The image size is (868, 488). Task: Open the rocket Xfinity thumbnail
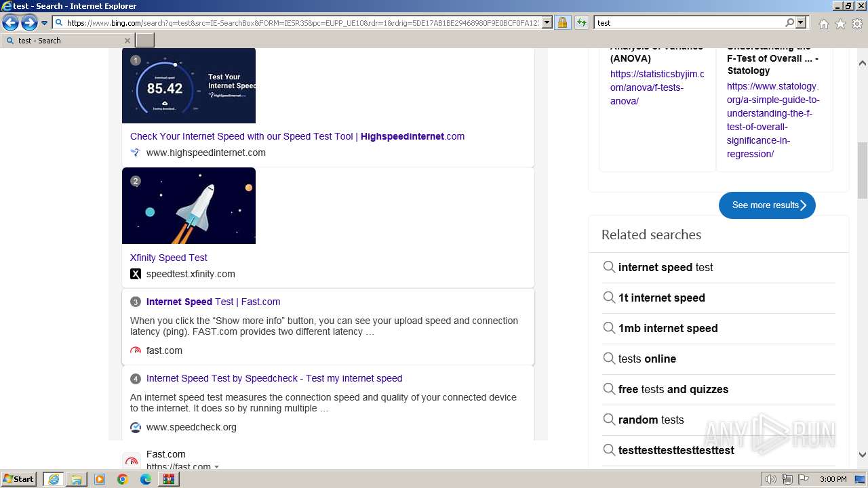(189, 206)
